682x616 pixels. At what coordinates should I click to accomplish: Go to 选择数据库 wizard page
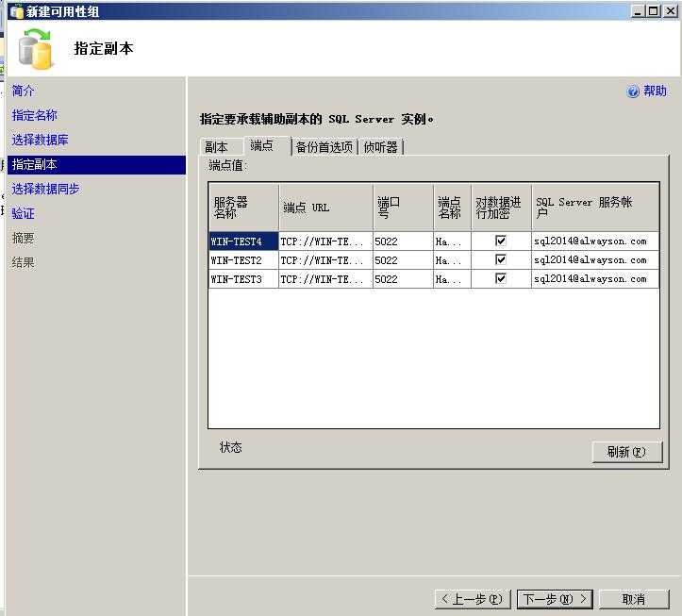click(x=40, y=140)
